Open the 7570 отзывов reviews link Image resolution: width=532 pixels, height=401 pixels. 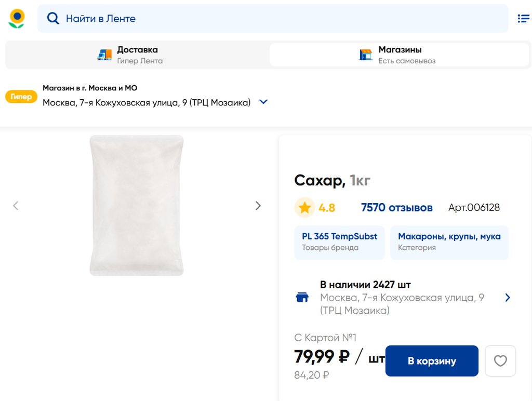pos(397,208)
